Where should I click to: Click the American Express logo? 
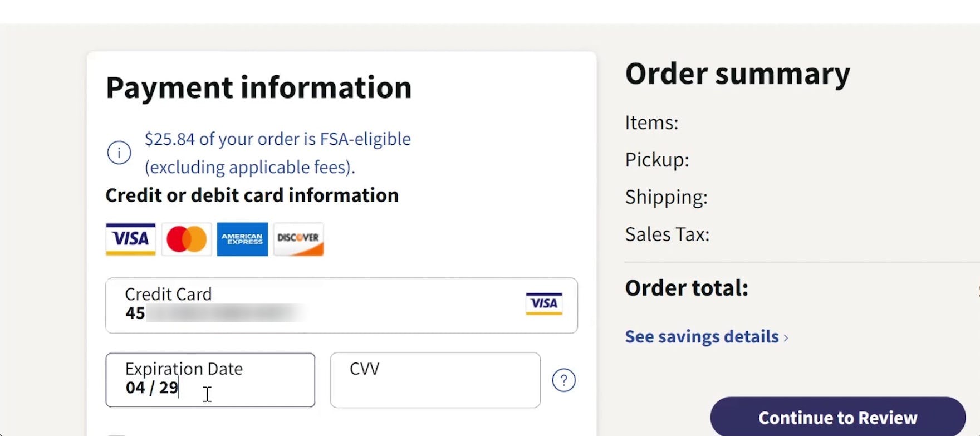click(242, 239)
